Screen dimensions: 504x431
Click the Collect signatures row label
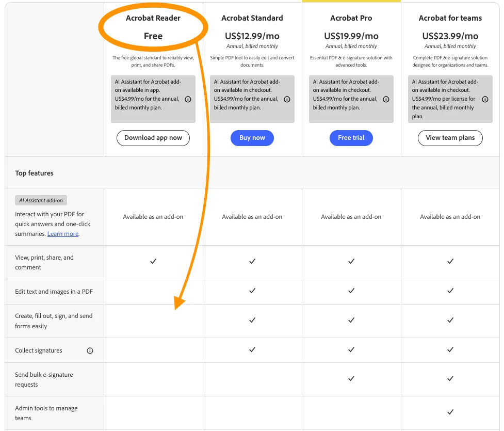tap(39, 350)
